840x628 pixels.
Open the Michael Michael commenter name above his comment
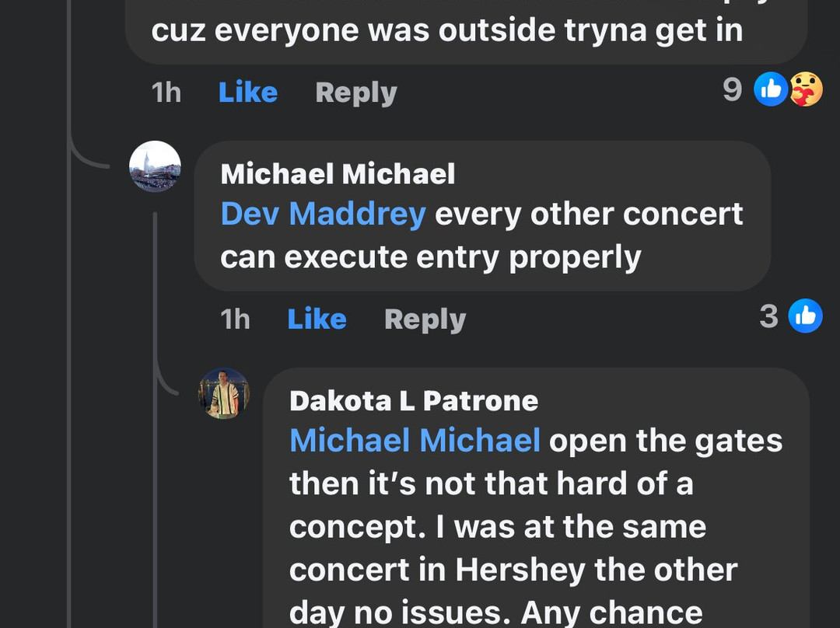[338, 174]
